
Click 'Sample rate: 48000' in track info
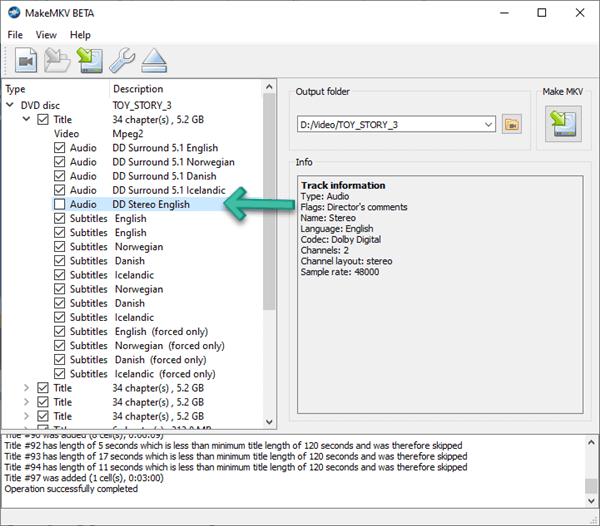[x=340, y=272]
